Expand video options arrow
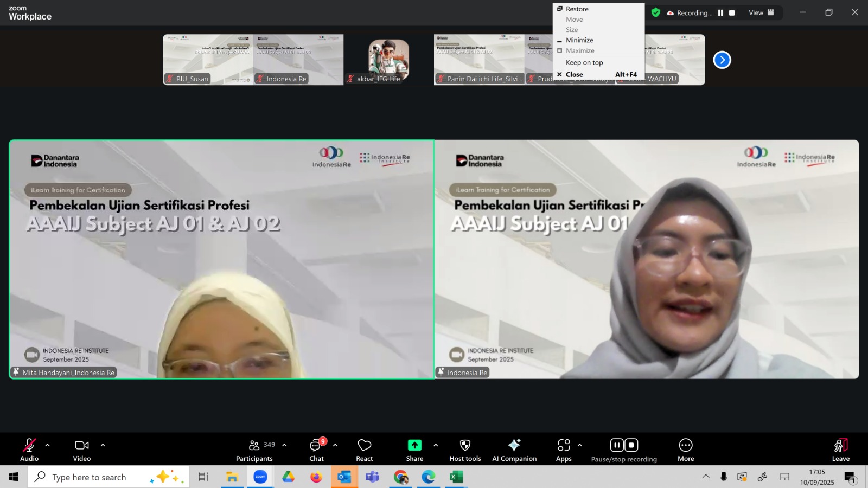The image size is (868, 488). 103,445
